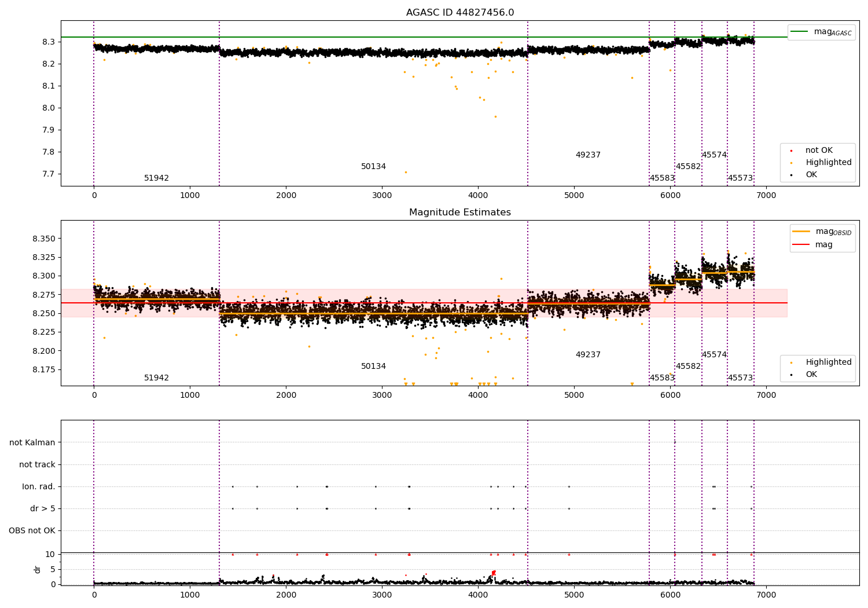This screenshot has width=868, height=608.
Task: Click the OBSID label 51942 in the top plot
Action: coord(156,178)
